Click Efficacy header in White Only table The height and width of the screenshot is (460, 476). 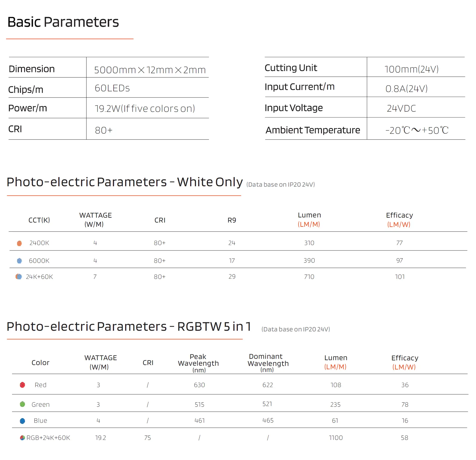pyautogui.click(x=399, y=220)
